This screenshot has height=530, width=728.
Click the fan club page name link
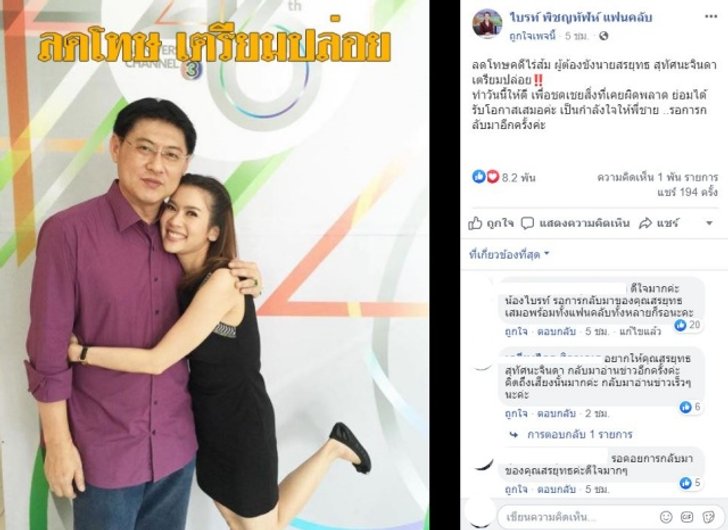coord(580,18)
